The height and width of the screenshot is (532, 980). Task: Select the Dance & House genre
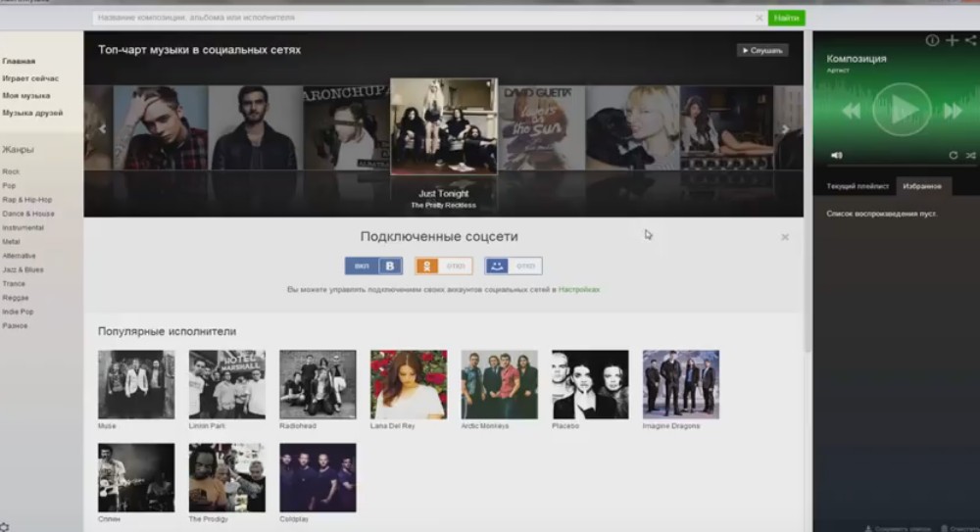click(28, 214)
